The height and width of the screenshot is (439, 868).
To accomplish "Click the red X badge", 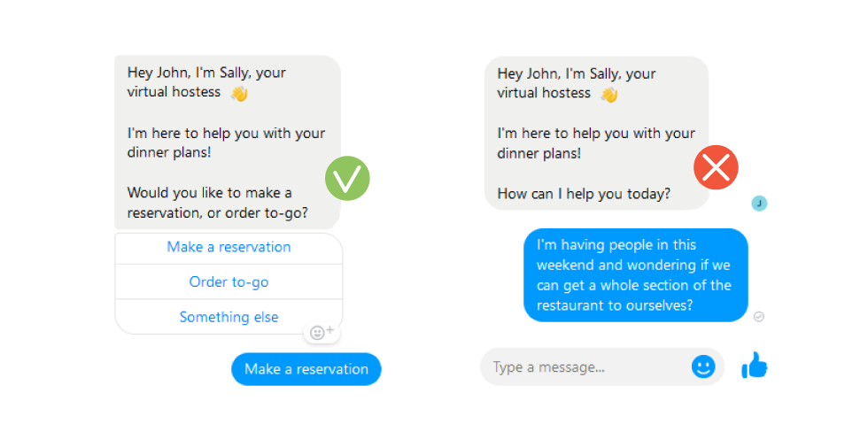I will coord(716,167).
